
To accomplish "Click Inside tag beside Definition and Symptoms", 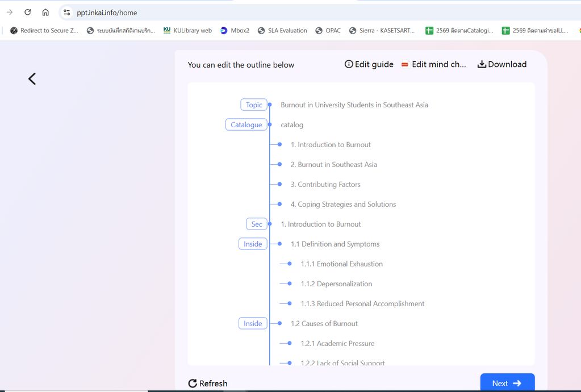I will click(x=253, y=244).
